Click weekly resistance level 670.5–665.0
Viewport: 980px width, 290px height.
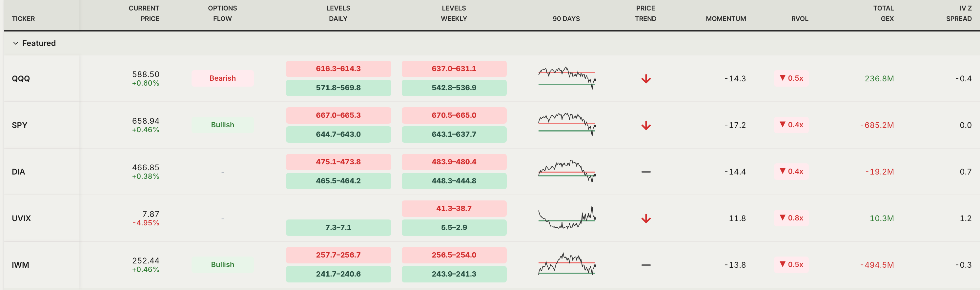coord(454,115)
